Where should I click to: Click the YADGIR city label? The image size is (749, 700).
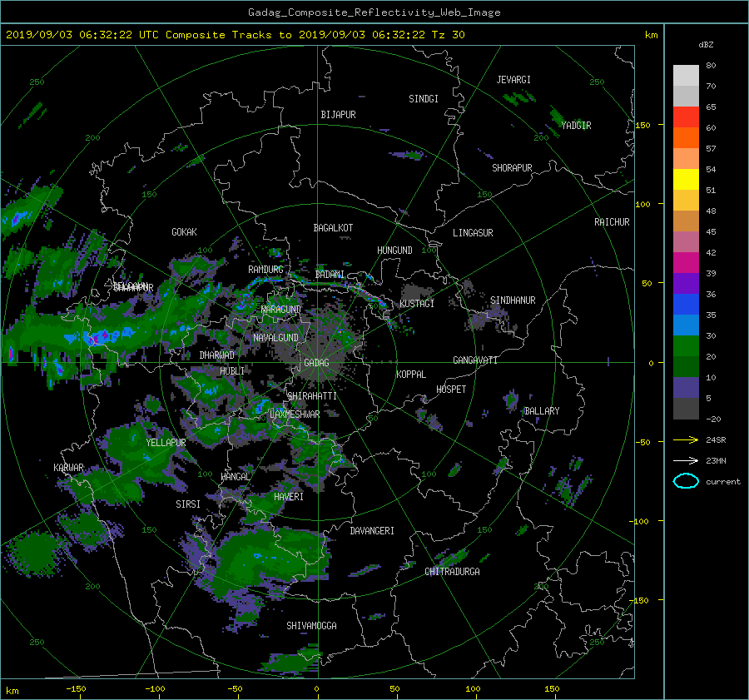point(576,126)
